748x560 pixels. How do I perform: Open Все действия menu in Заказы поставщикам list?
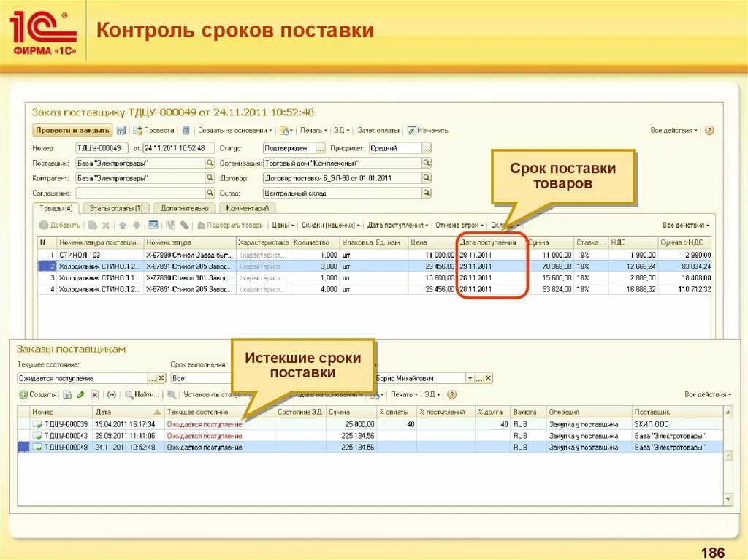[708, 394]
